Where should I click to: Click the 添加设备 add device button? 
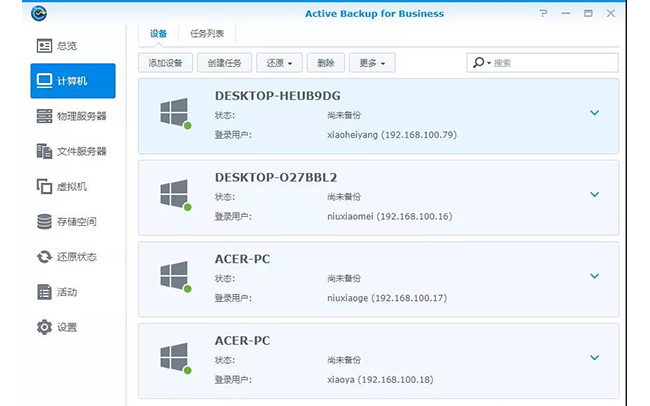coord(165,63)
